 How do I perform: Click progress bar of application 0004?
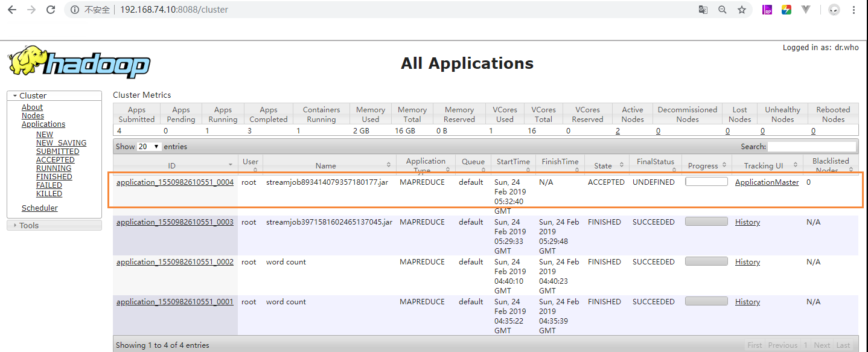706,181
